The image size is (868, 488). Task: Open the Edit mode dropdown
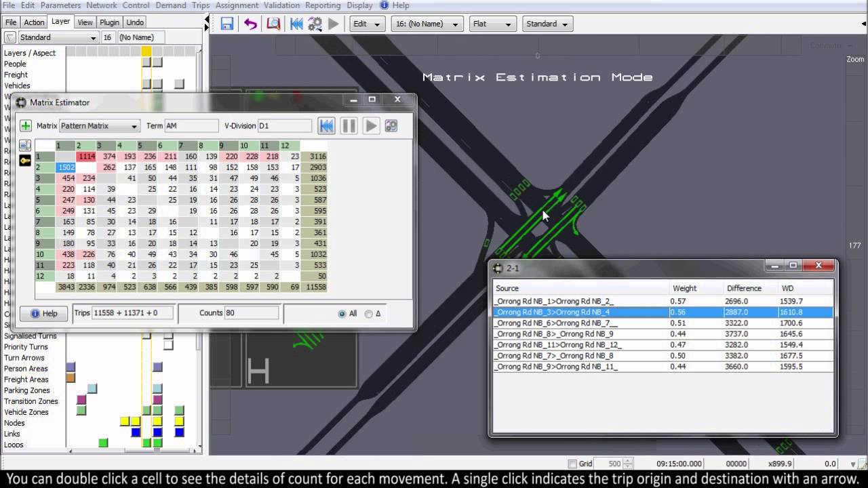coord(367,24)
